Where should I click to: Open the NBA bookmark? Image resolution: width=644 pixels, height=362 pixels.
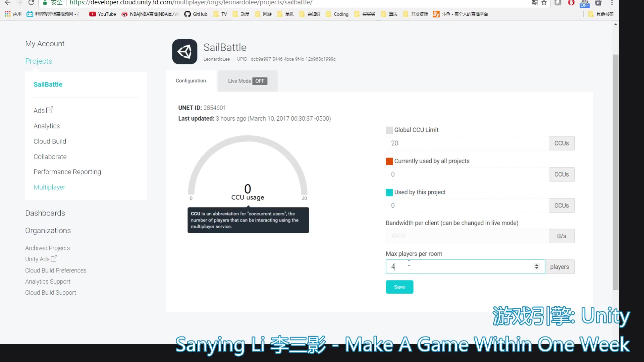coord(150,14)
